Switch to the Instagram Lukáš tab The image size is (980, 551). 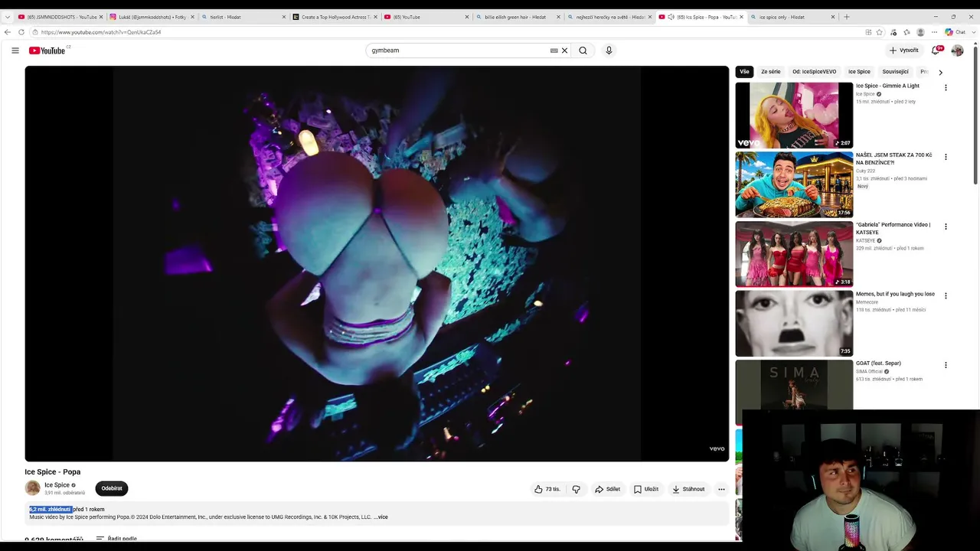point(152,17)
